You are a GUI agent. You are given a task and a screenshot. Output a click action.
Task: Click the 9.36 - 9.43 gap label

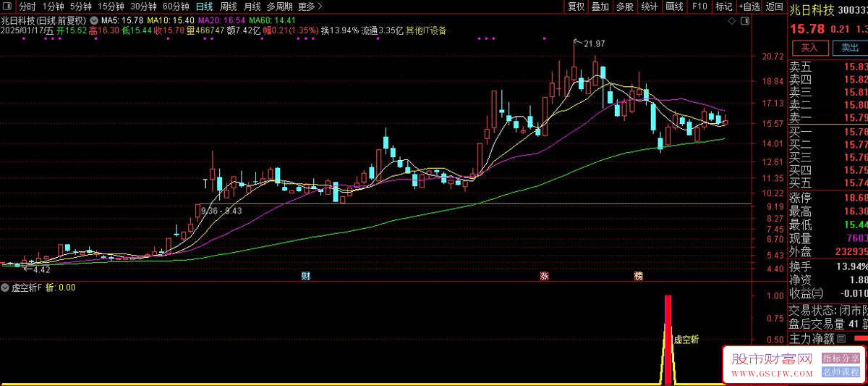coord(221,210)
